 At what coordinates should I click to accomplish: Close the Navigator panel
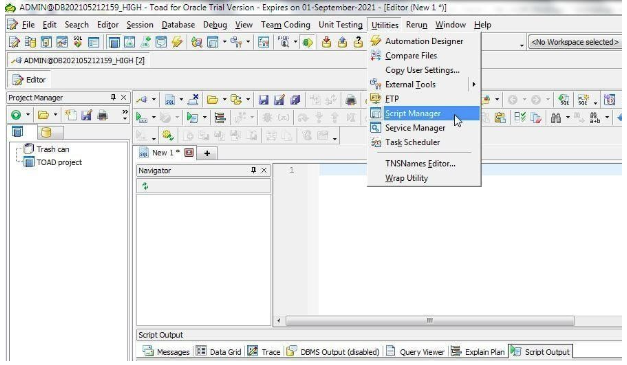[x=264, y=170]
